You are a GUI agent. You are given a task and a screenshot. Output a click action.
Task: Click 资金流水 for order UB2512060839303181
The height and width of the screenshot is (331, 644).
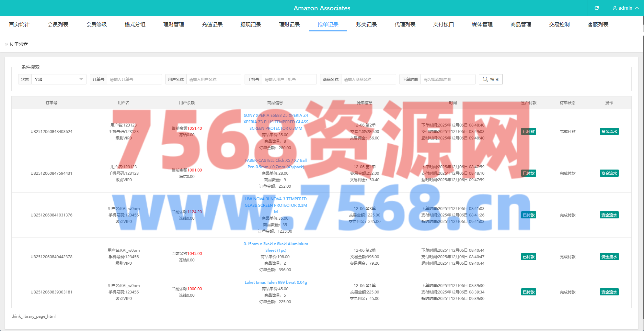[x=609, y=292]
